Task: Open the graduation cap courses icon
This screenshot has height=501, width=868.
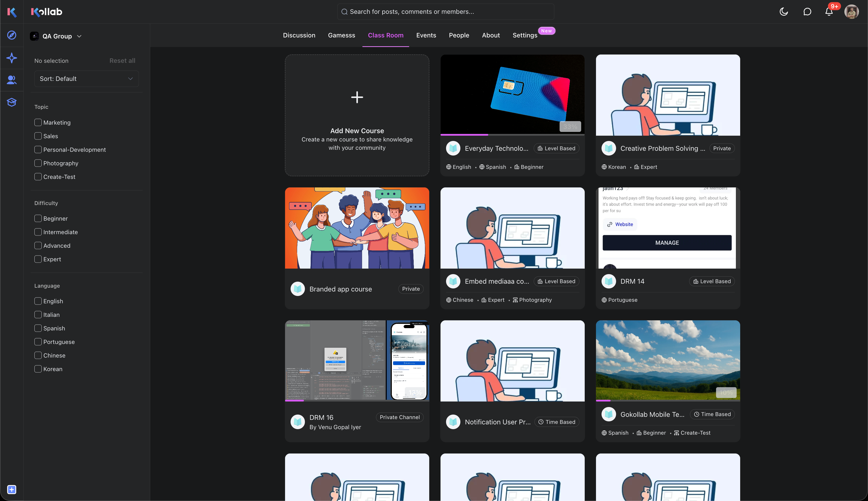Action: coord(12,102)
